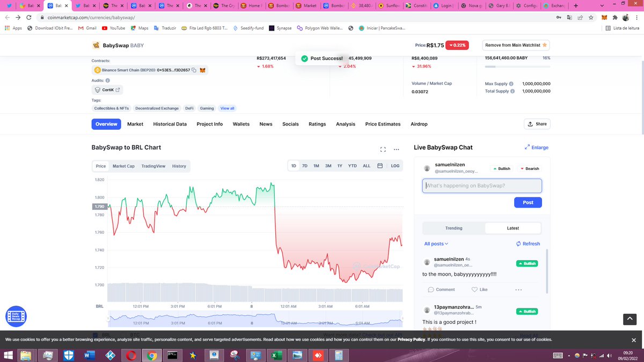Open chart fullscreen mode

tap(383, 150)
